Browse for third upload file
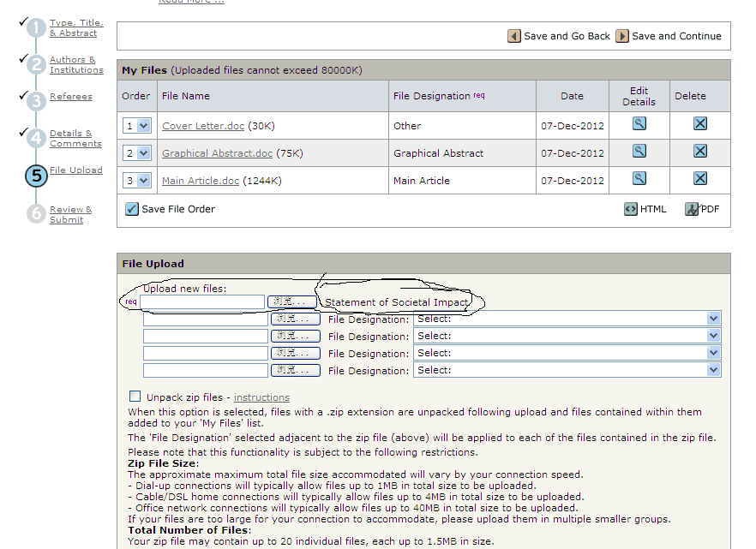756x549 pixels. 296,336
